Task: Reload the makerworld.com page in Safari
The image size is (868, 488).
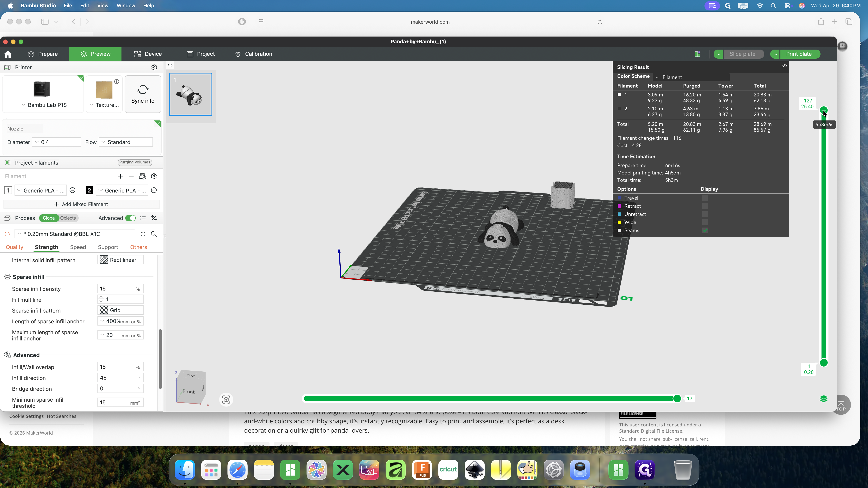Action: pyautogui.click(x=600, y=22)
